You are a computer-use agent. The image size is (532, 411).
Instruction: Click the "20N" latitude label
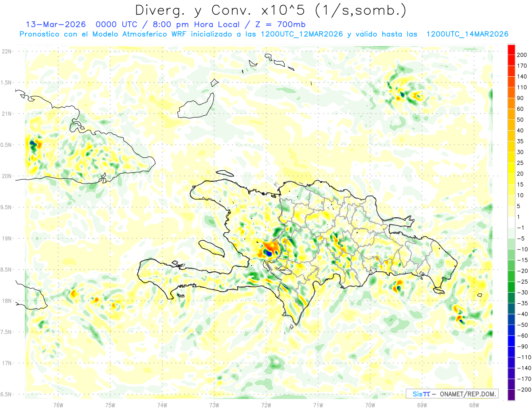(x=7, y=176)
